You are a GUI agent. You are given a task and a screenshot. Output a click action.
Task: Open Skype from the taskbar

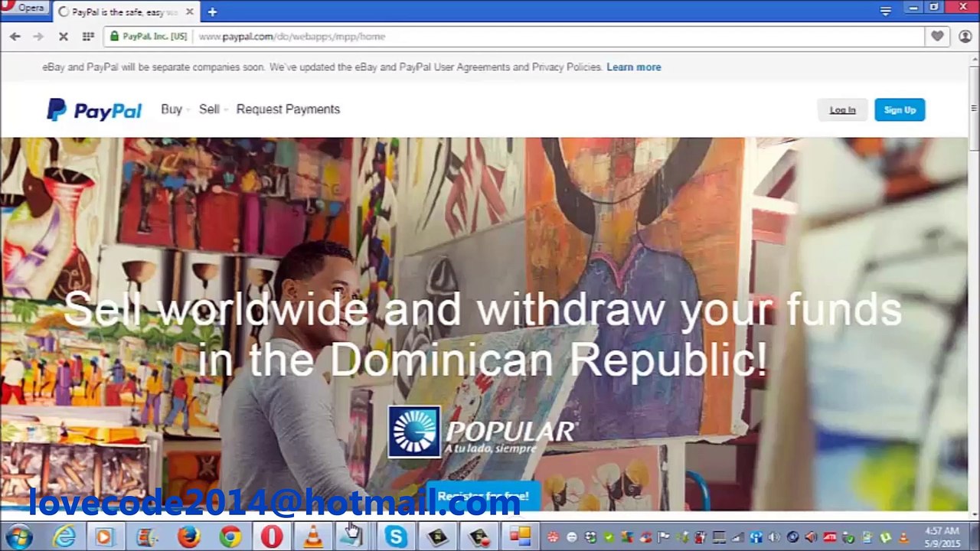(x=396, y=537)
